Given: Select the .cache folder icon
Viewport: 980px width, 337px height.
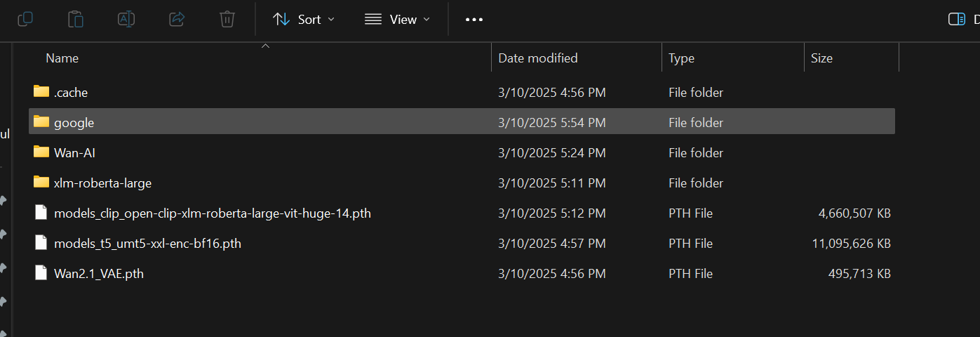Looking at the screenshot, I should tap(41, 92).
